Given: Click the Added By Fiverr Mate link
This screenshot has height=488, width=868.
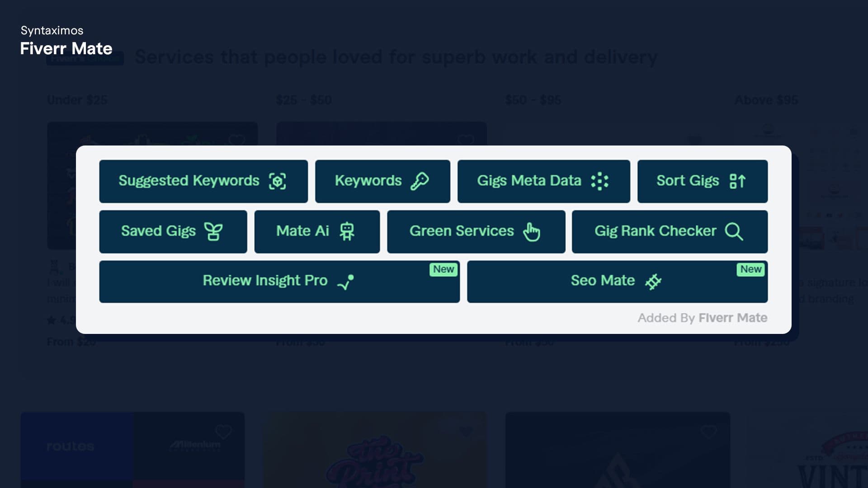Looking at the screenshot, I should point(702,318).
